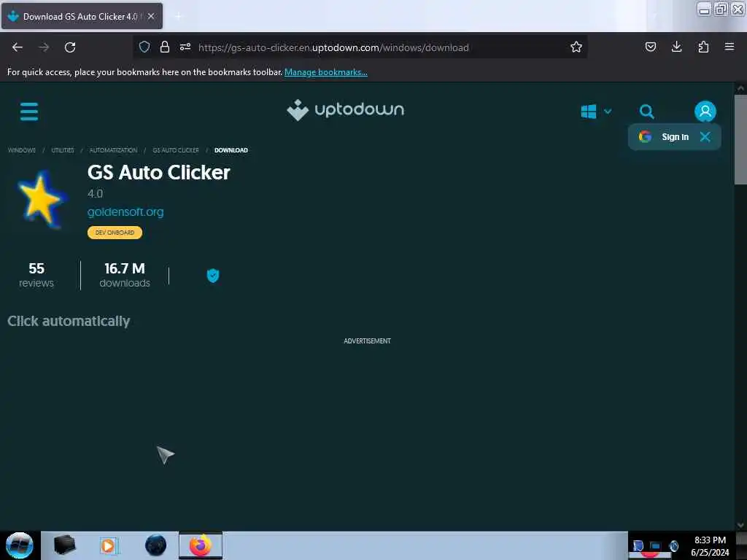This screenshot has height=560, width=747.
Task: Go to the Uptodown home logo
Action: (345, 110)
